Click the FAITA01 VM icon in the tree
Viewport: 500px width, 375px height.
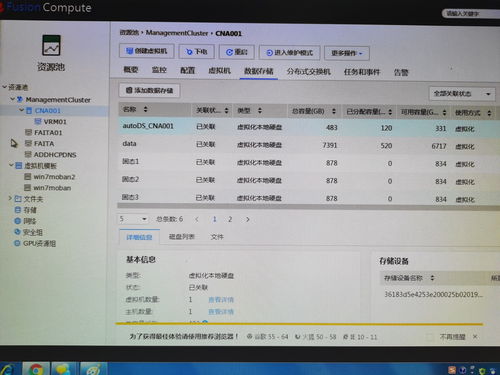29,132
